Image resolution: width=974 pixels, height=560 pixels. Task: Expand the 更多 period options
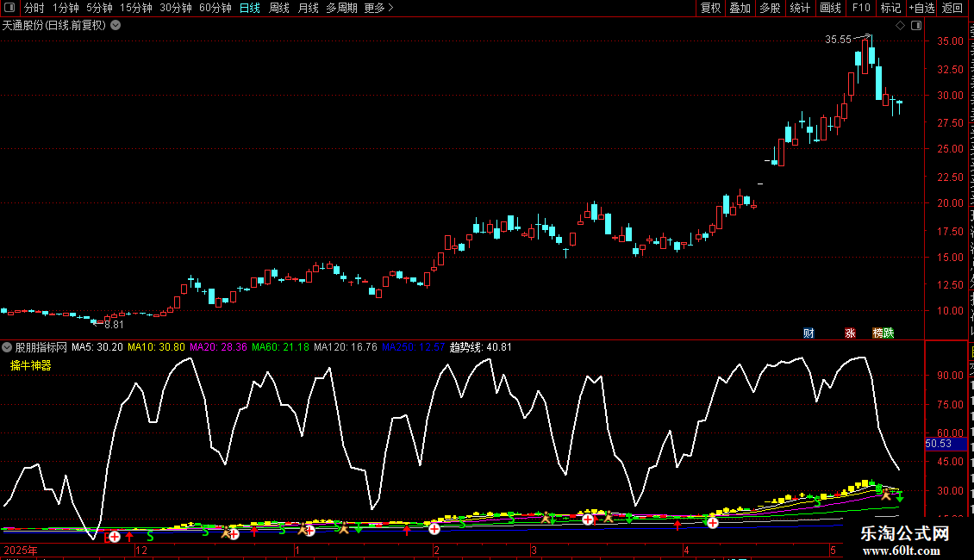378,8
